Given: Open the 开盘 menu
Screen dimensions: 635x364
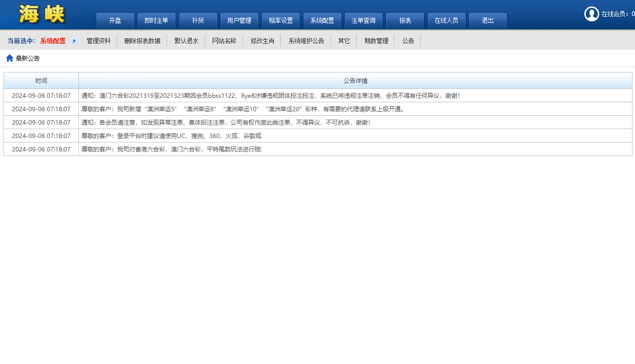Looking at the screenshot, I should (115, 21).
